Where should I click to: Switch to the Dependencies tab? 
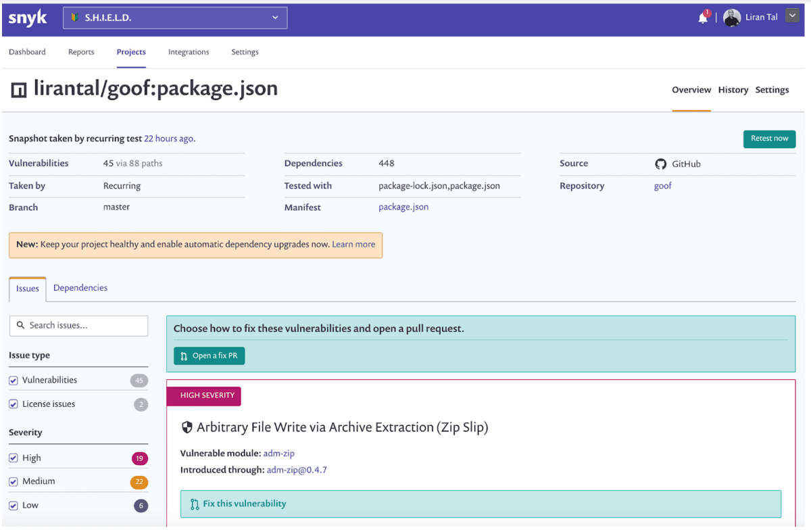[80, 288]
